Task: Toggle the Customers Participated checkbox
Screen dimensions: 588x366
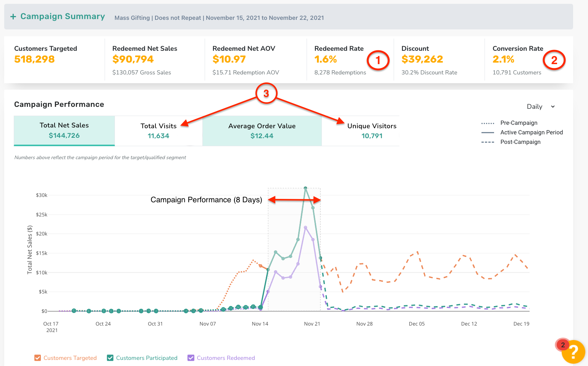Action: coord(110,358)
